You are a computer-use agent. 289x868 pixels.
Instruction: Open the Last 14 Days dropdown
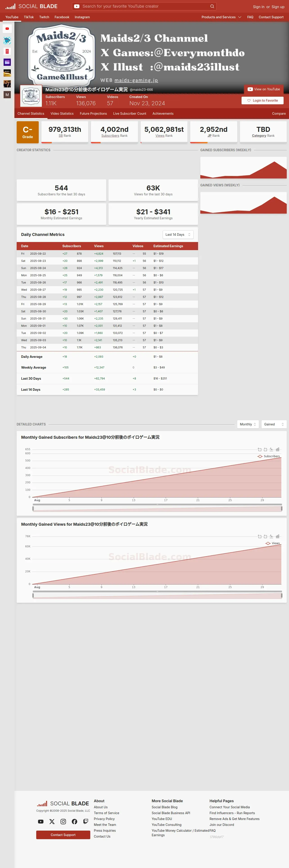(178, 235)
